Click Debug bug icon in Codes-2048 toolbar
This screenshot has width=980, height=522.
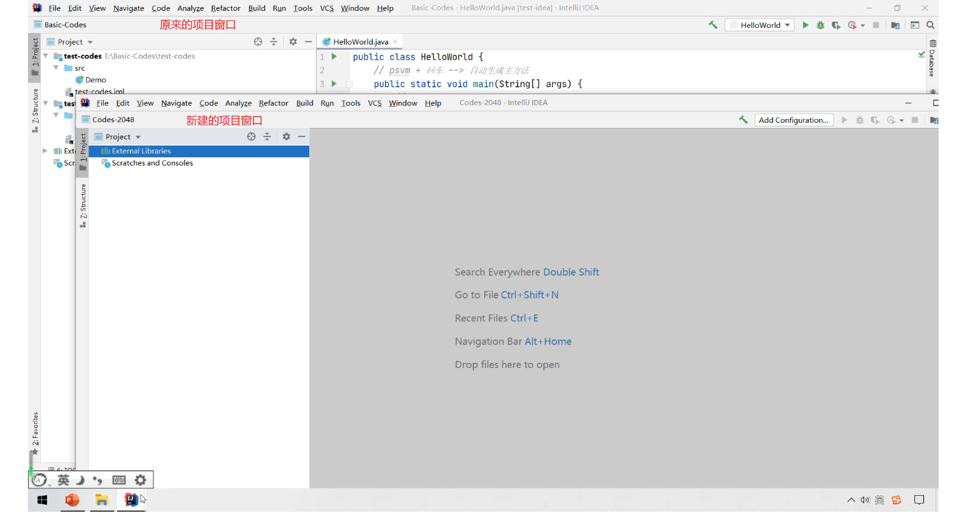(860, 120)
